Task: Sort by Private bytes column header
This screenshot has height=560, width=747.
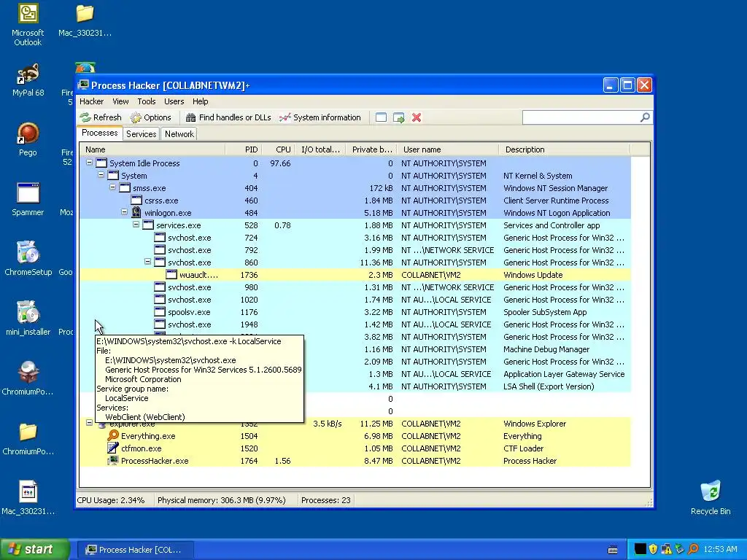Action: tap(371, 149)
